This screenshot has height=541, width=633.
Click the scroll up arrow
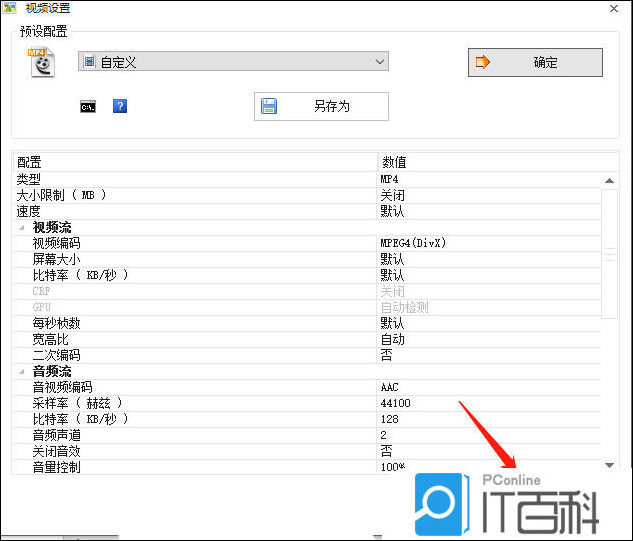(x=610, y=180)
